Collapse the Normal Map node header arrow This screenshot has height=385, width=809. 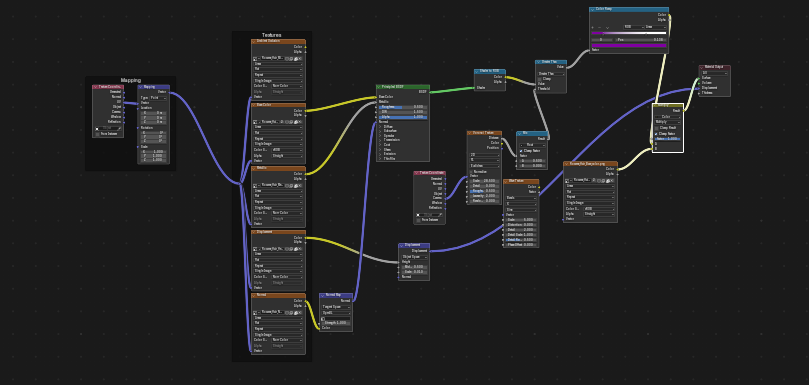point(322,296)
